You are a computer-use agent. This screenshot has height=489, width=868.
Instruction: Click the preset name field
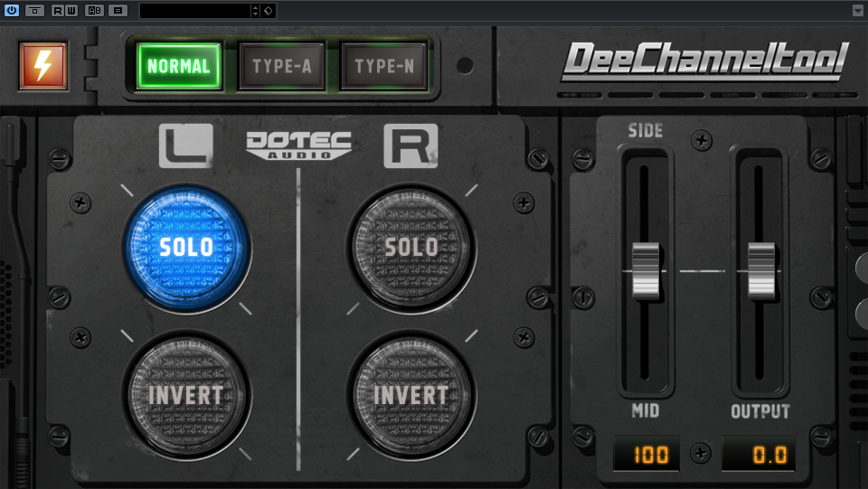click(x=195, y=11)
